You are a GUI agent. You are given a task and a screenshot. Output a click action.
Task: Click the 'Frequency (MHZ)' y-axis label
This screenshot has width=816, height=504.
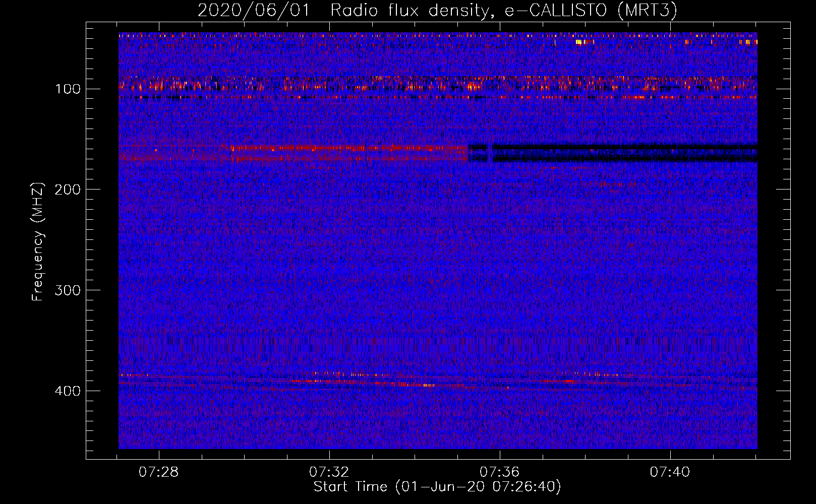pos(38,242)
